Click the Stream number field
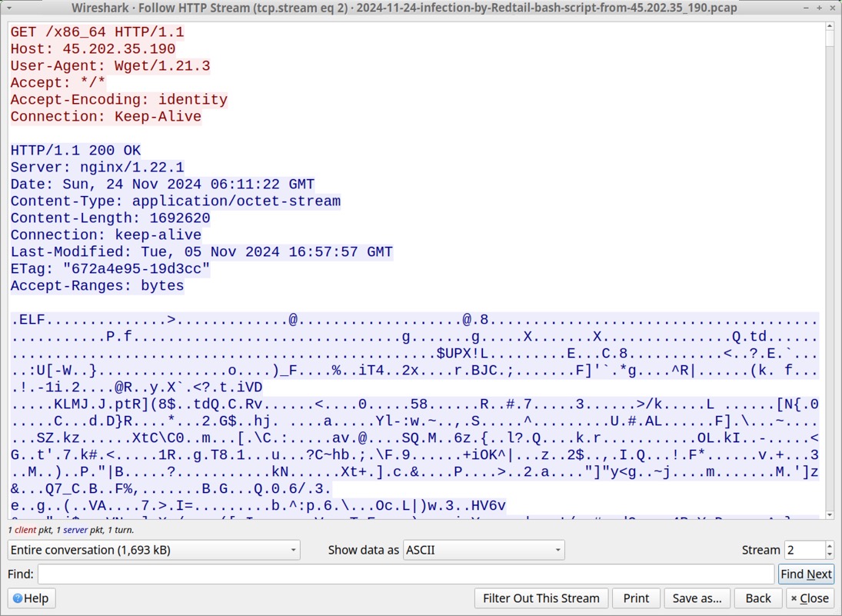Image resolution: width=842 pixels, height=616 pixels. (x=804, y=550)
